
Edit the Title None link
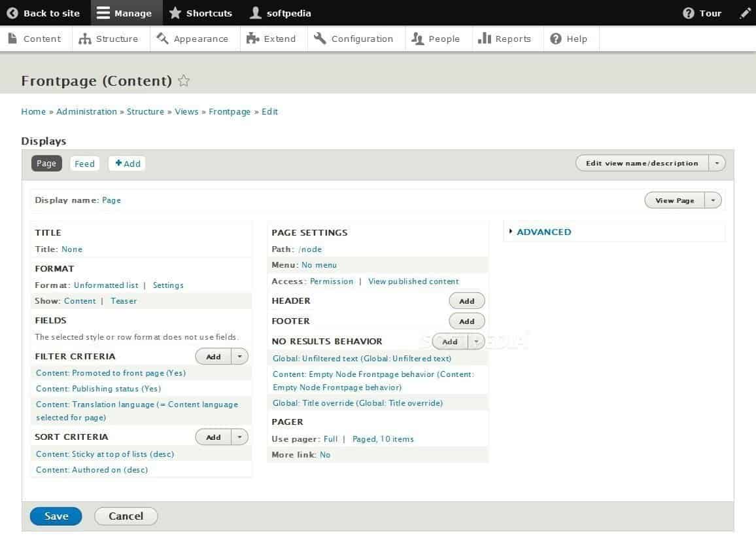point(72,249)
